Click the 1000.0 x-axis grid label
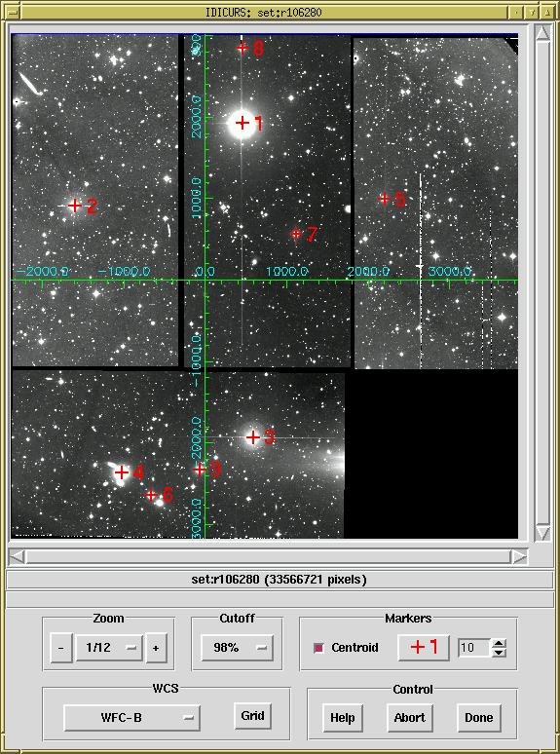The image size is (560, 754). pos(287,272)
